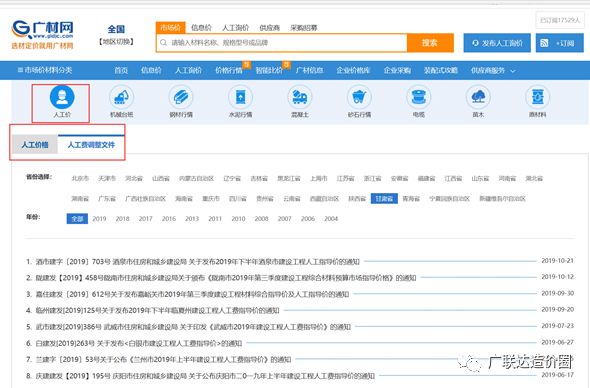Click the 广材网 logo
Screen dimensions: 590x388
(x=42, y=35)
